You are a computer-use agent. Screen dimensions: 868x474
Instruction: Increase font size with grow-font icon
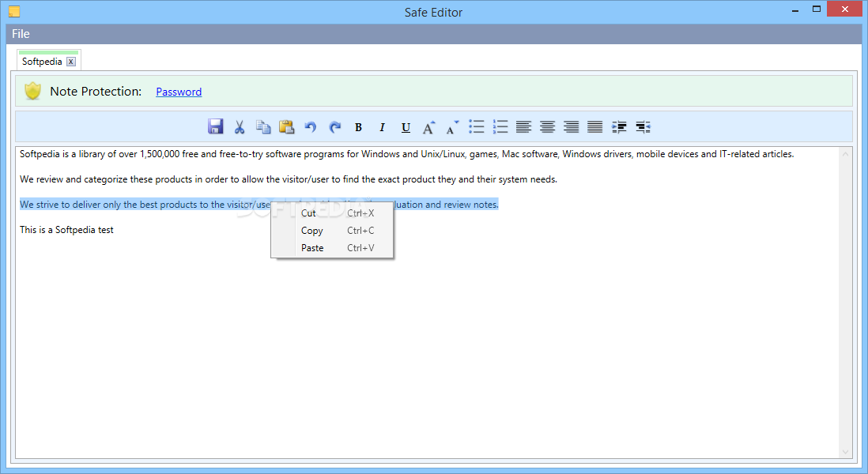point(429,127)
